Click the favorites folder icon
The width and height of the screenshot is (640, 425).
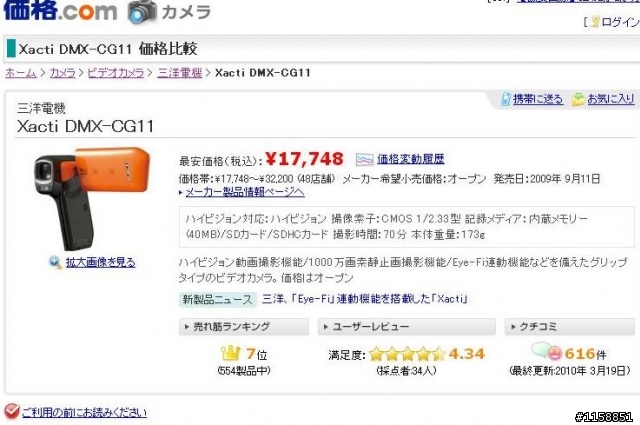[578, 99]
